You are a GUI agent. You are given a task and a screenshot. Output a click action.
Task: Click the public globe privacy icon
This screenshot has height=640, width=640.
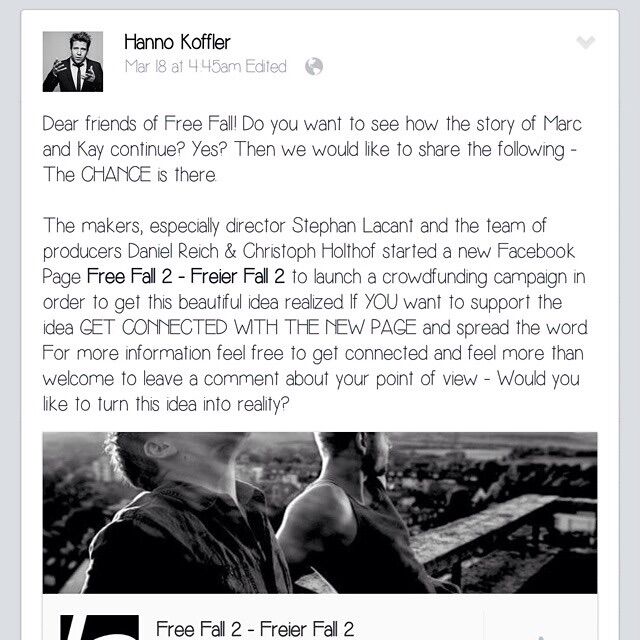coord(314,67)
